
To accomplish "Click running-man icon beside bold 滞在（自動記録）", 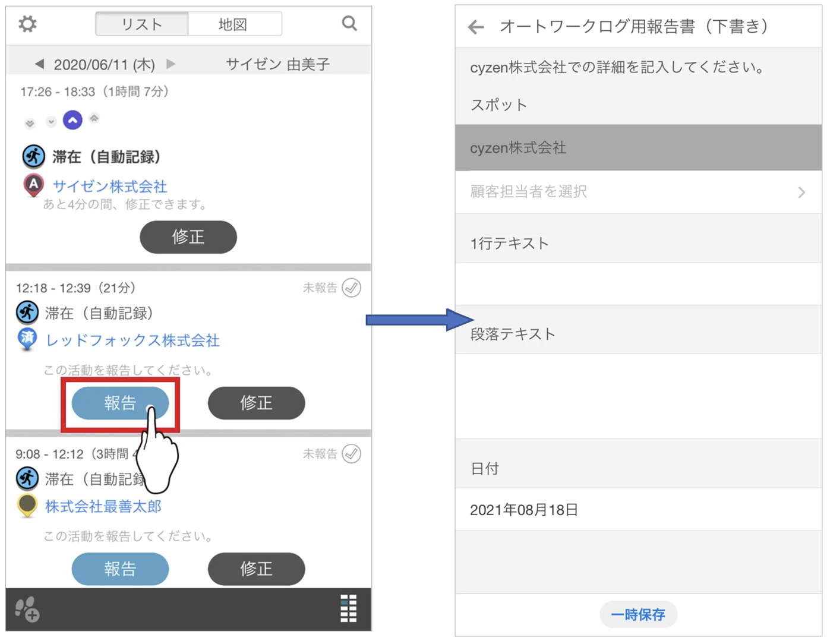I will [34, 156].
